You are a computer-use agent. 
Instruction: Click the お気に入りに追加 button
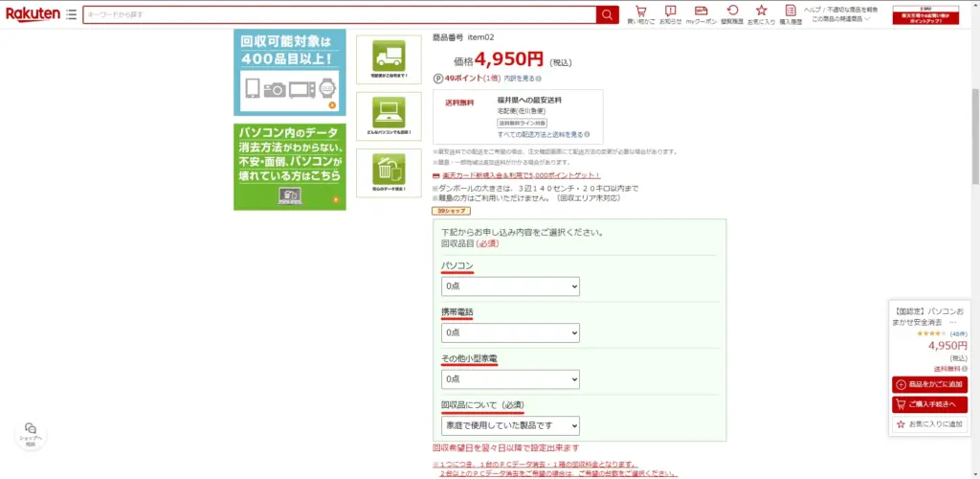pos(928,423)
